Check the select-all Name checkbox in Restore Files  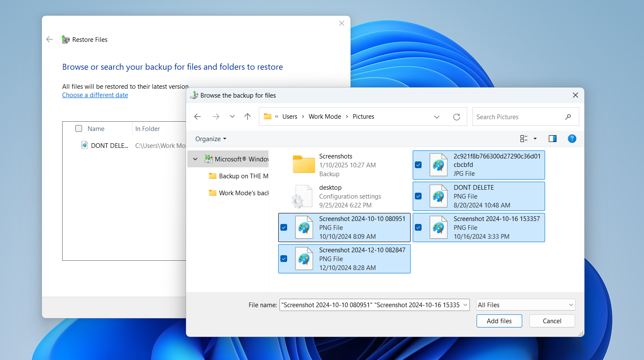point(79,128)
